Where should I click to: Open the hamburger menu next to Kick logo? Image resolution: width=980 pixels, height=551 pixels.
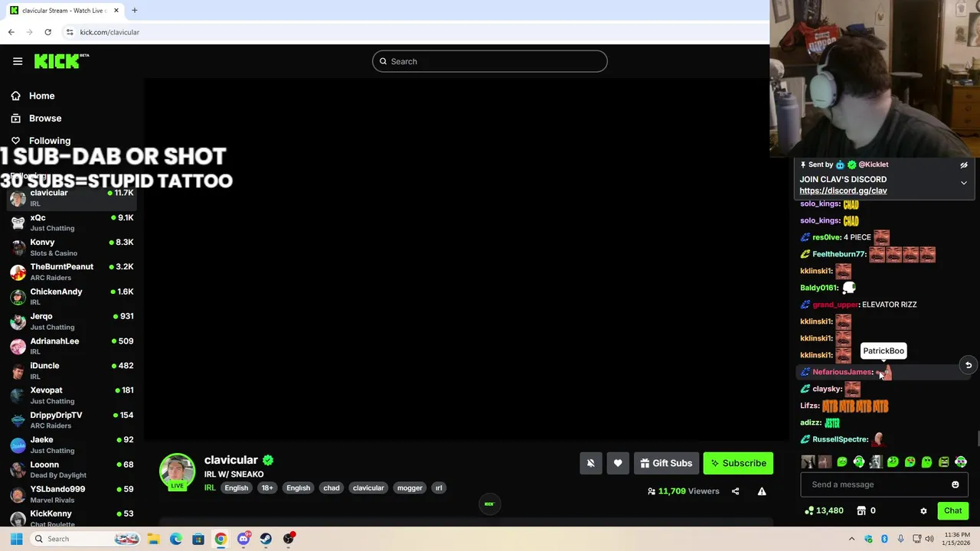18,61
